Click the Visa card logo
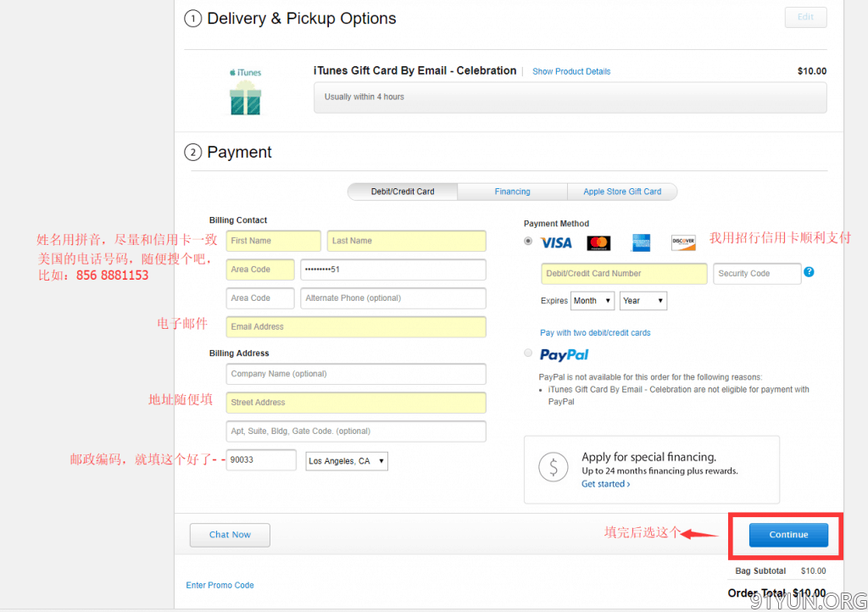Image resolution: width=868 pixels, height=612 pixels. click(x=556, y=243)
